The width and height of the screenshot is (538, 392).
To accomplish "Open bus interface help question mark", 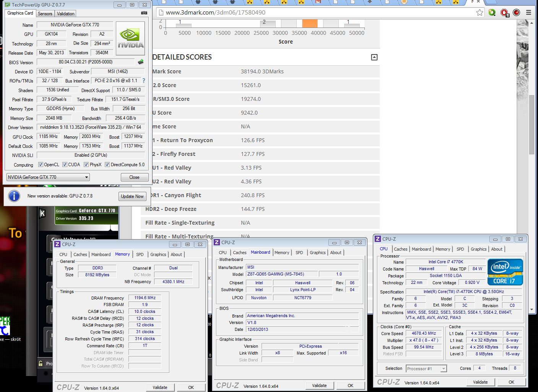I will coord(144,81).
